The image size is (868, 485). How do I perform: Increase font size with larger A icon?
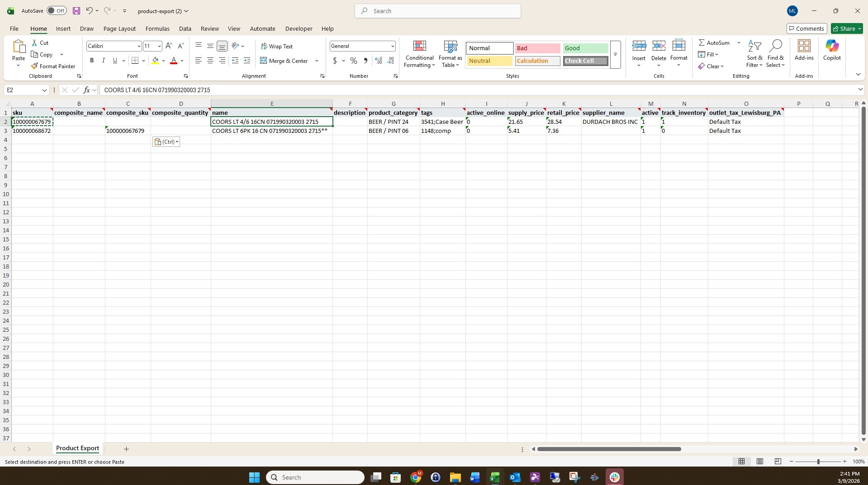[x=169, y=46]
